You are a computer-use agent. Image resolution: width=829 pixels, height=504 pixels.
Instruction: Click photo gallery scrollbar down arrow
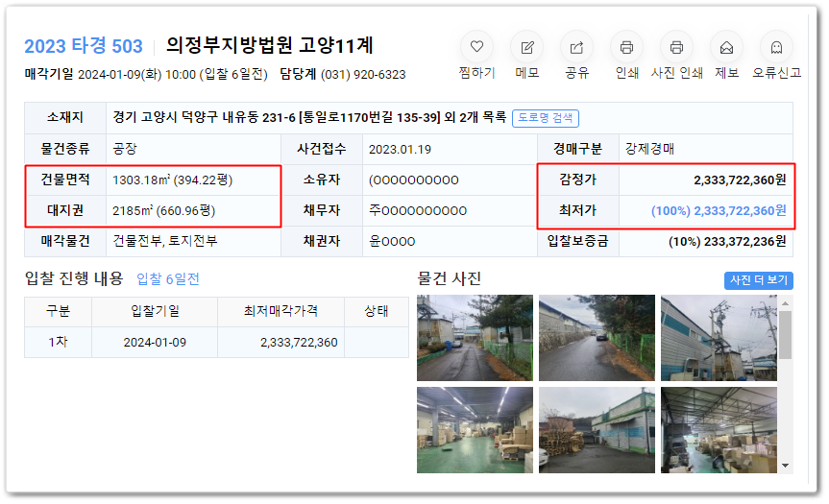click(x=785, y=466)
